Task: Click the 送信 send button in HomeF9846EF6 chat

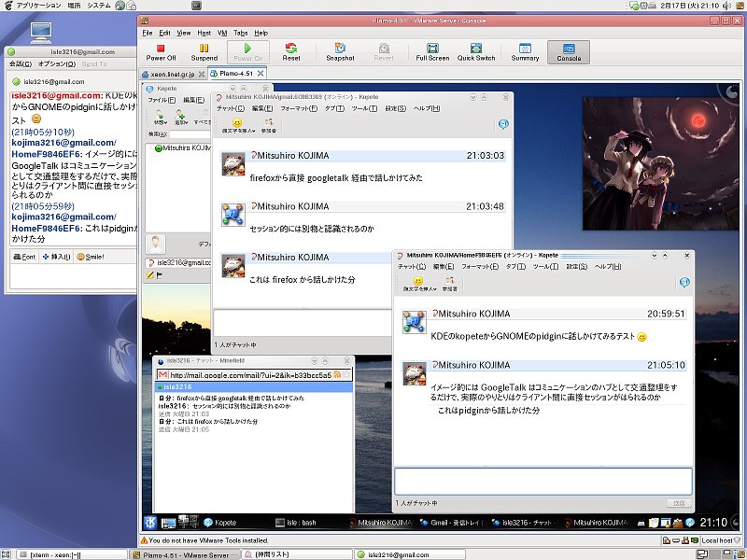Action: [679, 503]
